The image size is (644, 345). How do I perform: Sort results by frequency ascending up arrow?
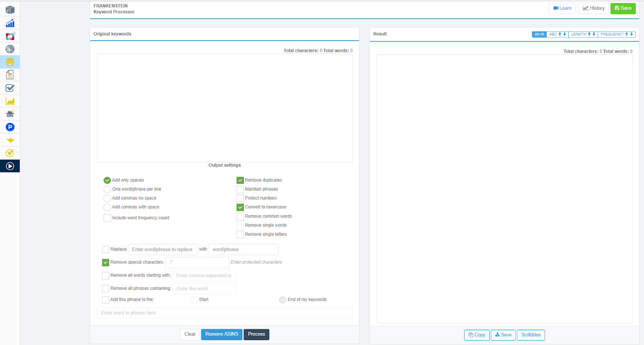pyautogui.click(x=627, y=34)
